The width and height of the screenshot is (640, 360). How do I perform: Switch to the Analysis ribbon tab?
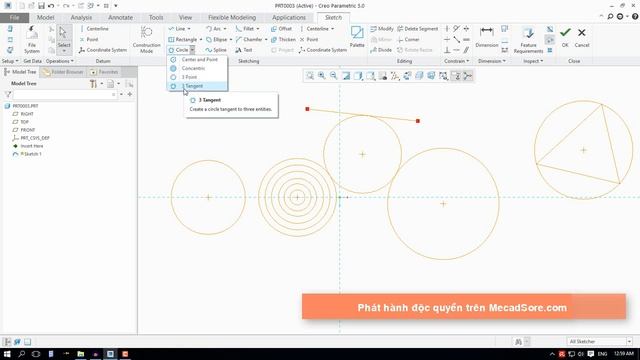tap(81, 18)
